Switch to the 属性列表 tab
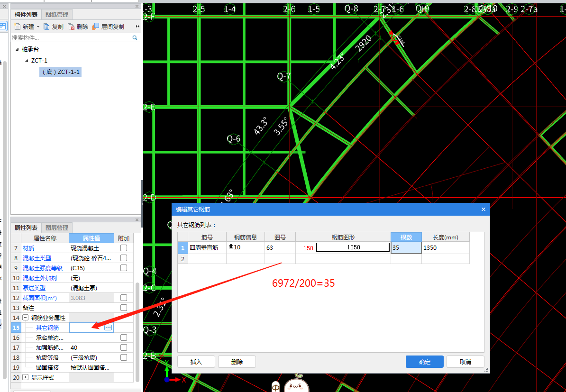 point(26,228)
